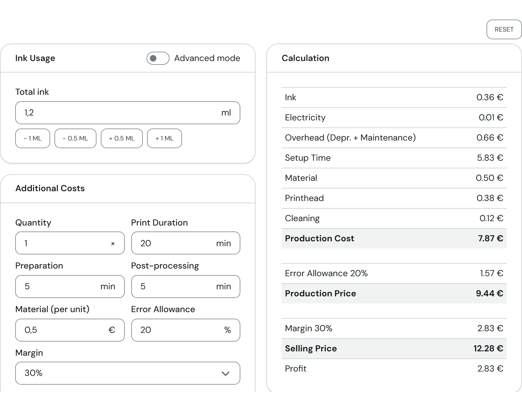Edit the Print Duration field
The height and width of the screenshot is (420, 522).
186,243
